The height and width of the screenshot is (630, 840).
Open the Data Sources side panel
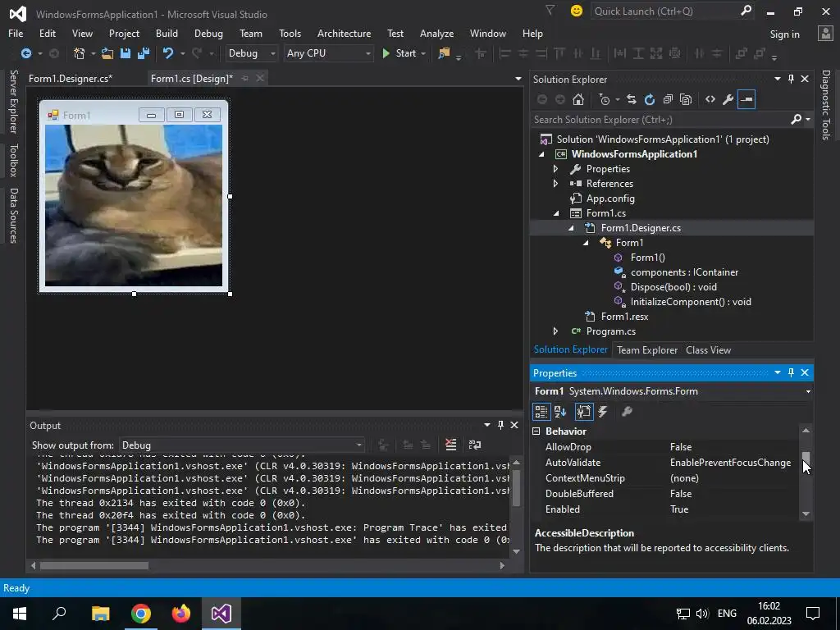(x=13, y=216)
